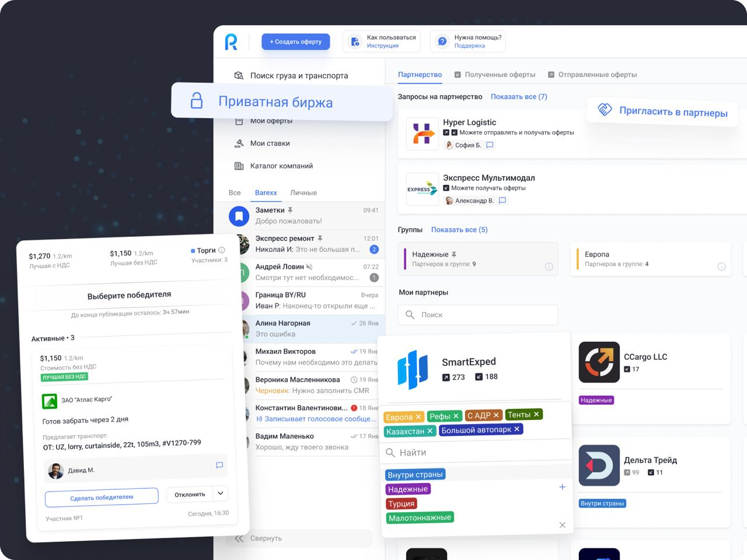This screenshot has width=747, height=560.
Task: Click the cargo search box icon
Action: [239, 75]
